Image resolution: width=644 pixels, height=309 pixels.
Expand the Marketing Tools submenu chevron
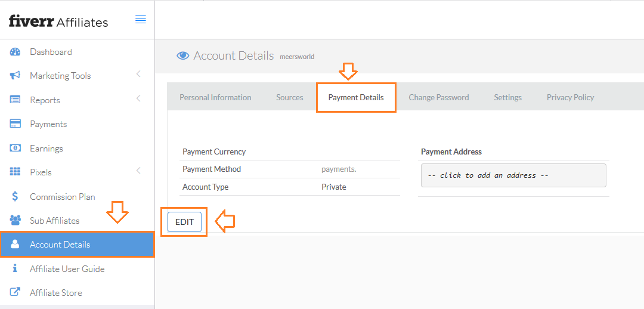tap(138, 75)
